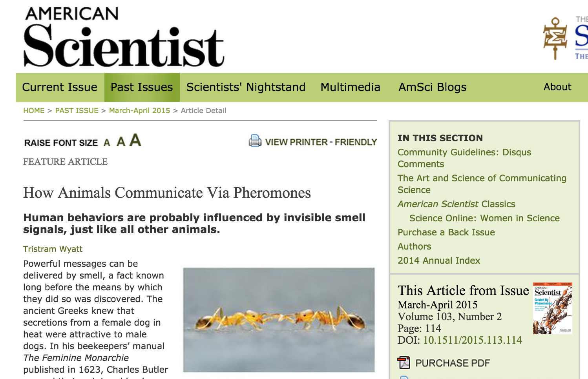Click the HOME breadcrumb link
Image resolution: width=588 pixels, height=379 pixels.
34,111
